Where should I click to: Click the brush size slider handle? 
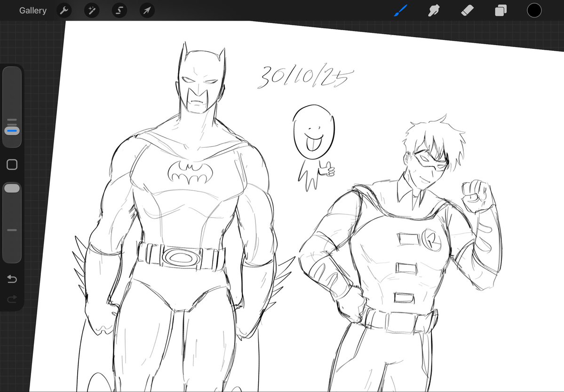pyautogui.click(x=12, y=131)
